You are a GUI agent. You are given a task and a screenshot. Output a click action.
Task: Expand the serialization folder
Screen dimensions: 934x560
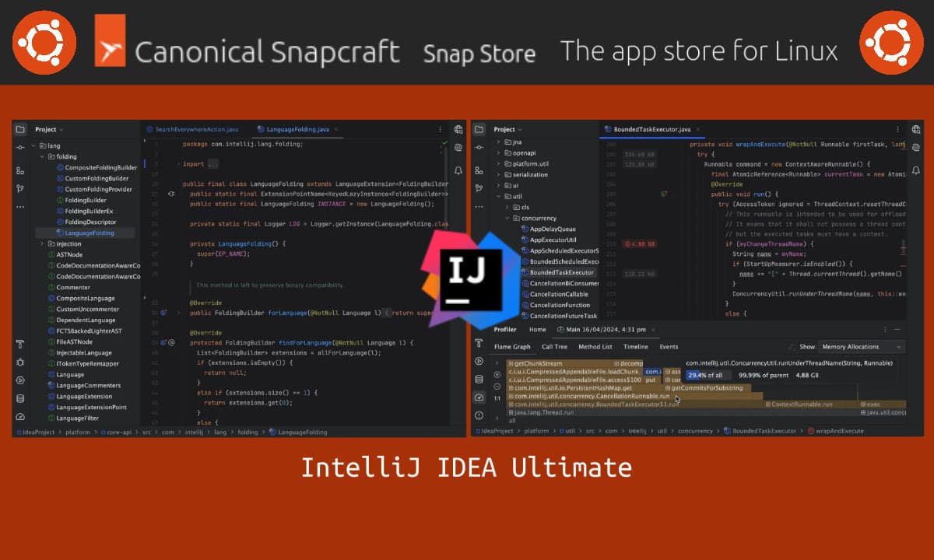[x=498, y=175]
